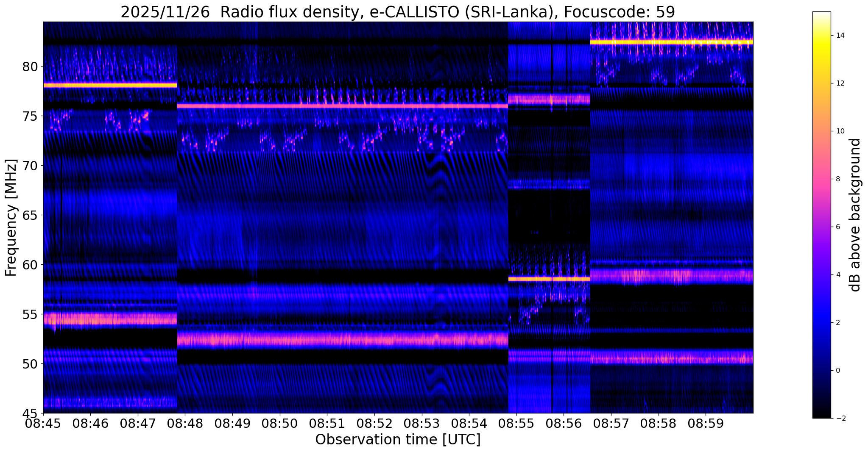Click the 08:57 time tick label
The height and width of the screenshot is (452, 868).
pos(611,423)
